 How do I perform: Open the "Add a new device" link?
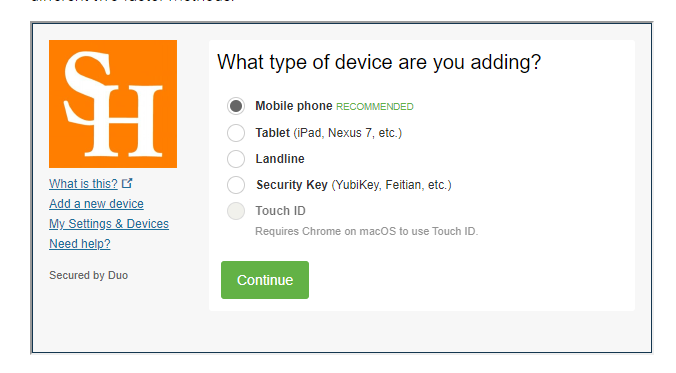[x=96, y=204]
